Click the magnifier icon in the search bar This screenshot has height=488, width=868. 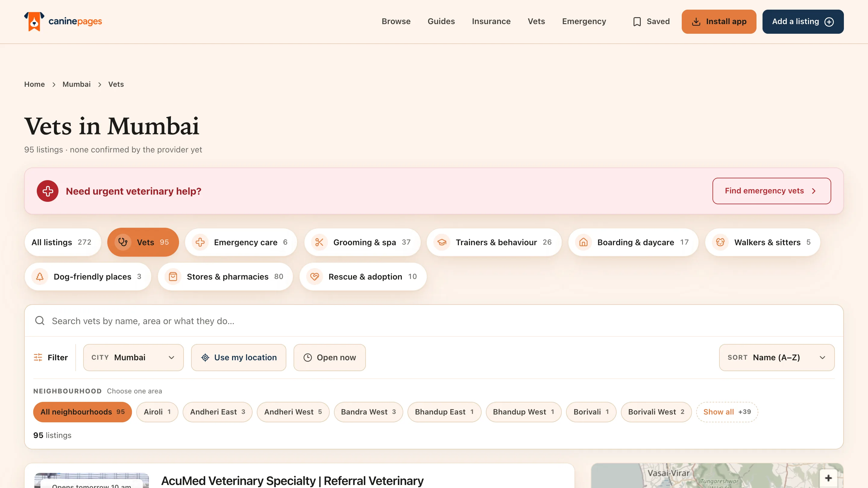pyautogui.click(x=40, y=321)
